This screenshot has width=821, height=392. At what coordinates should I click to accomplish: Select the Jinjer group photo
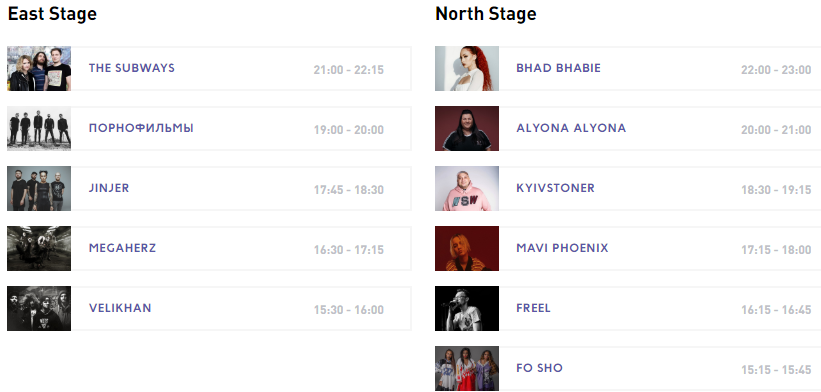coord(39,188)
